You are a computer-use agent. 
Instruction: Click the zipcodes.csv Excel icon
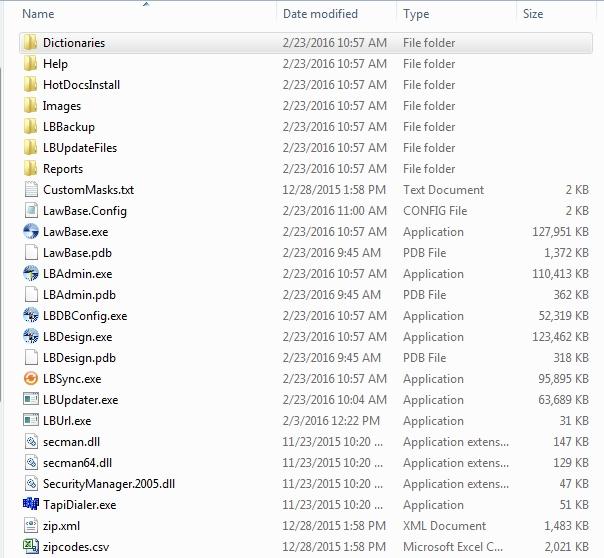click(31, 546)
